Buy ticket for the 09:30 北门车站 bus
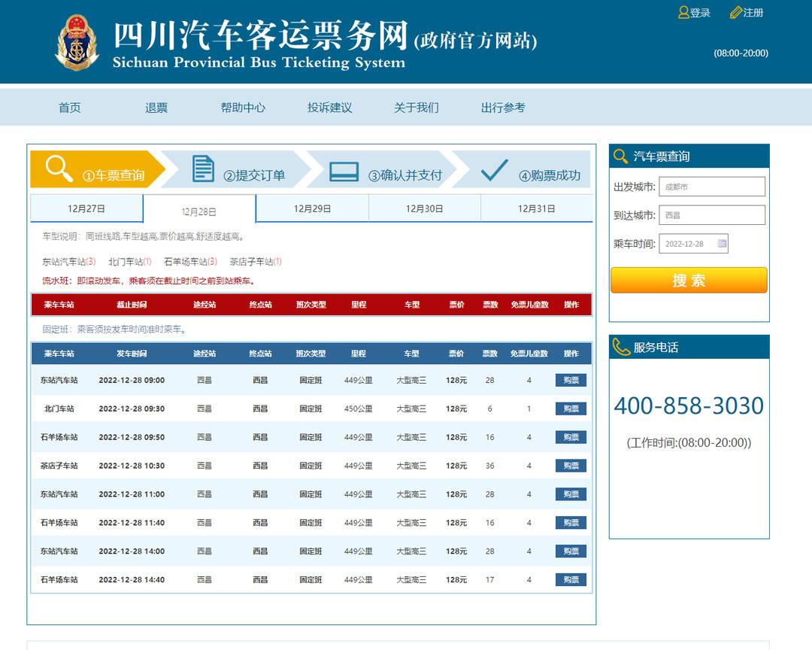Screen dimensions: 812x650 [x=571, y=409]
